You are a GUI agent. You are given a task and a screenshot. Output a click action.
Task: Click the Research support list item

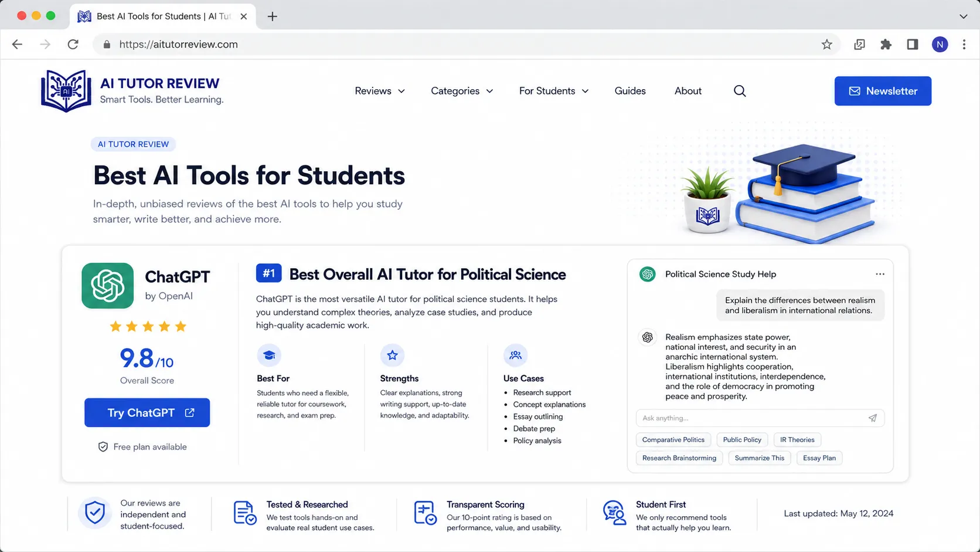click(542, 392)
